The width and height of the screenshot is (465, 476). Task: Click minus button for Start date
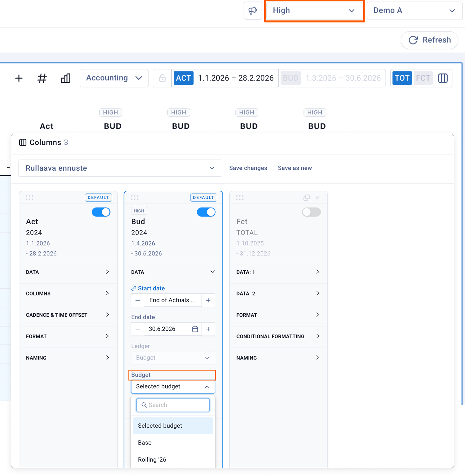pos(138,300)
